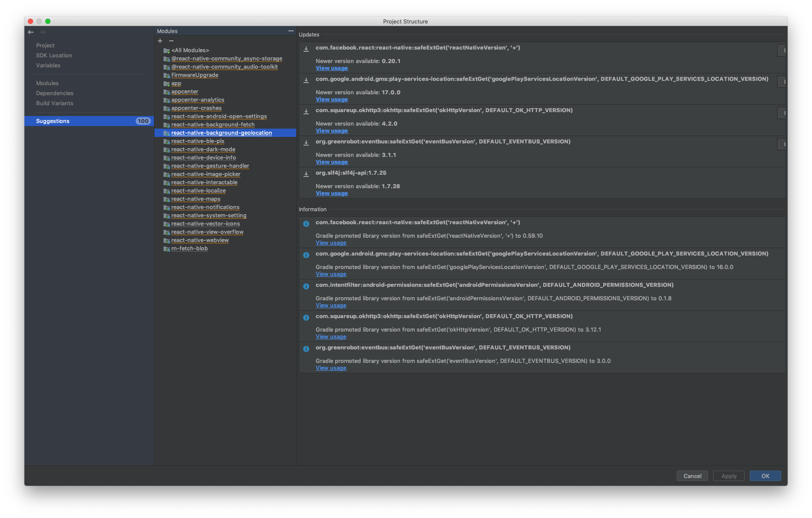812x518 pixels.
Task: Open View usage link under eventbus information
Action: [331, 368]
